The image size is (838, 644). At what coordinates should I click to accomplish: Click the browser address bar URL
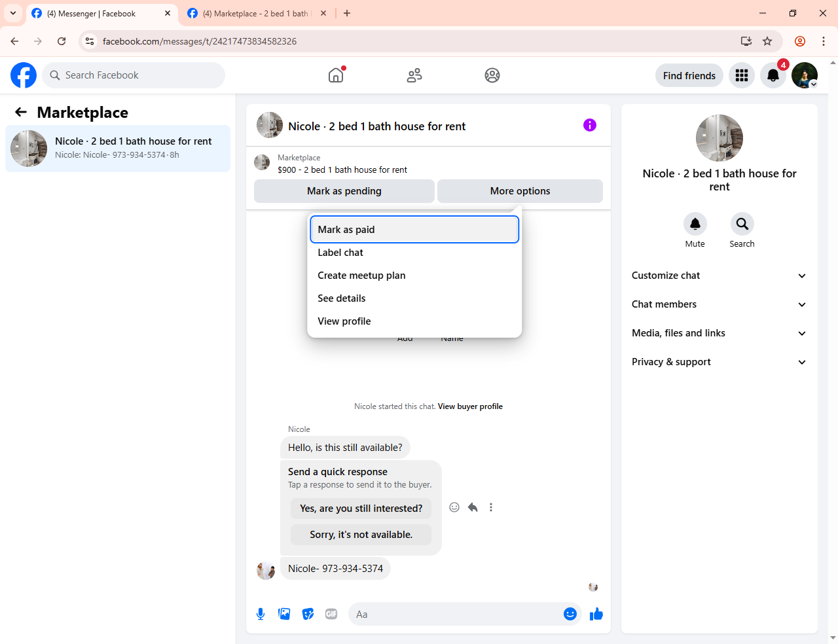point(200,41)
